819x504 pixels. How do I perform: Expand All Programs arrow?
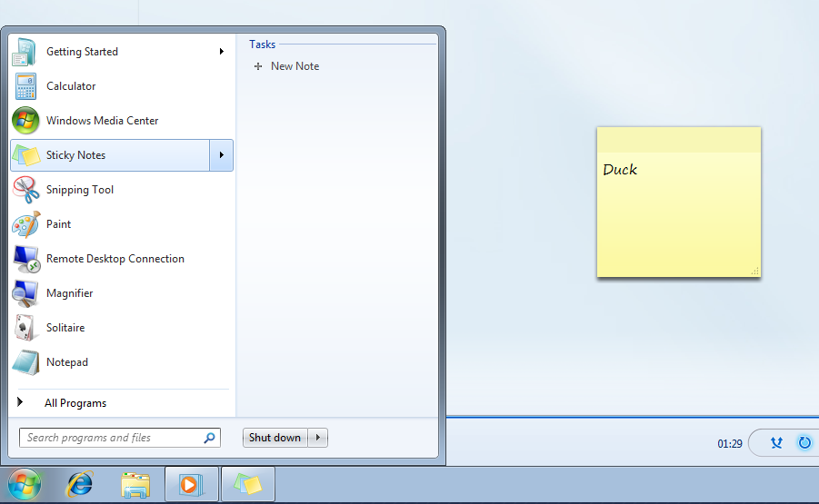point(20,401)
